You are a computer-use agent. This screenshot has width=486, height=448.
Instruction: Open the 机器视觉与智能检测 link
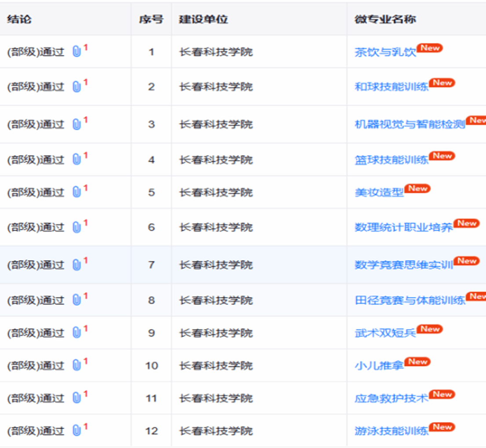(x=410, y=124)
